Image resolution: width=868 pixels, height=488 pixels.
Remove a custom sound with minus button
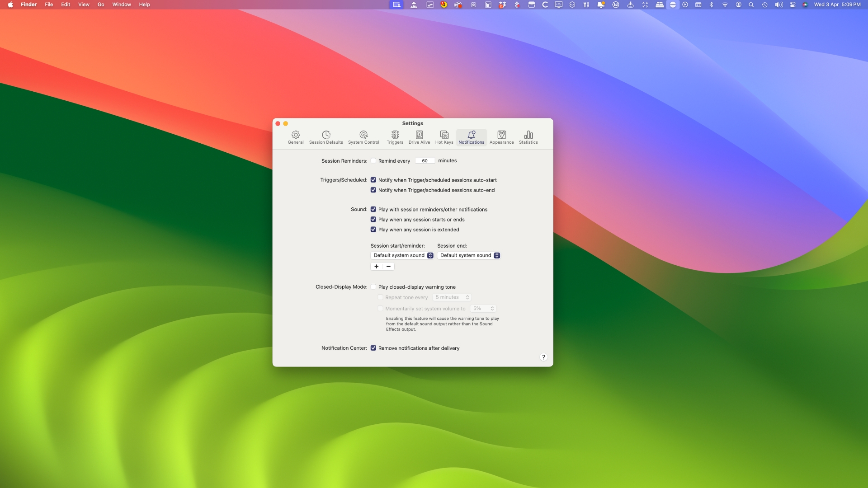point(388,267)
